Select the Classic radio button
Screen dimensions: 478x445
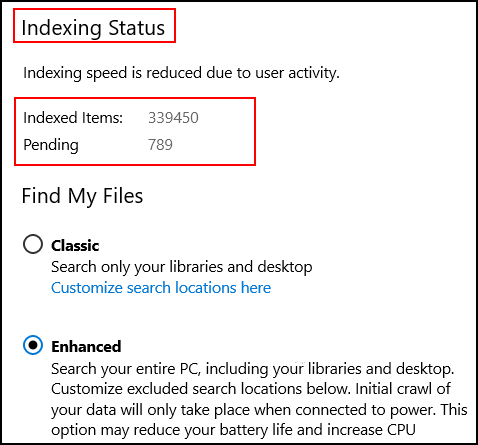(x=33, y=244)
